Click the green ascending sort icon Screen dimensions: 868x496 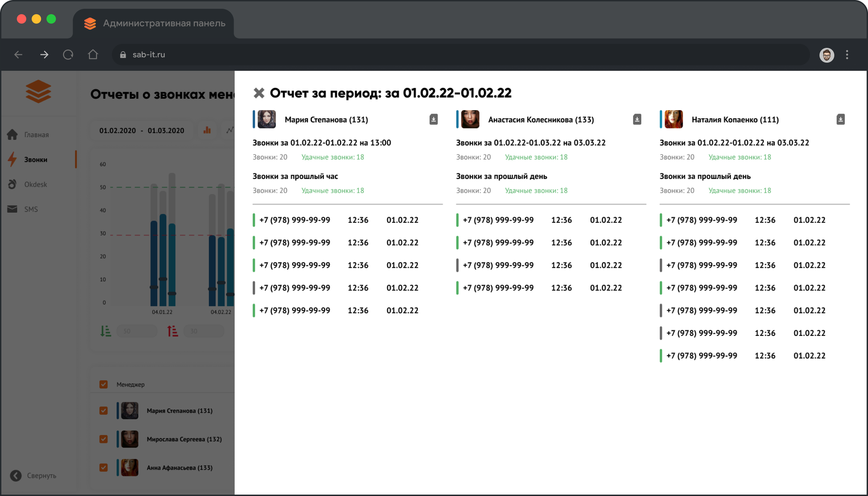[x=105, y=331]
